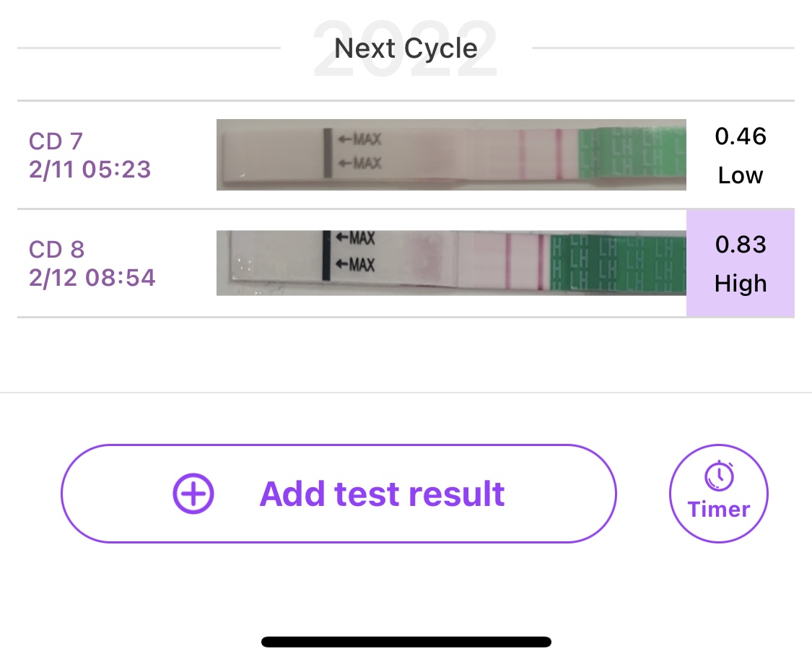This screenshot has height=664, width=812.
Task: Tap the 2/11 05:23 timestamp
Action: pos(90,170)
